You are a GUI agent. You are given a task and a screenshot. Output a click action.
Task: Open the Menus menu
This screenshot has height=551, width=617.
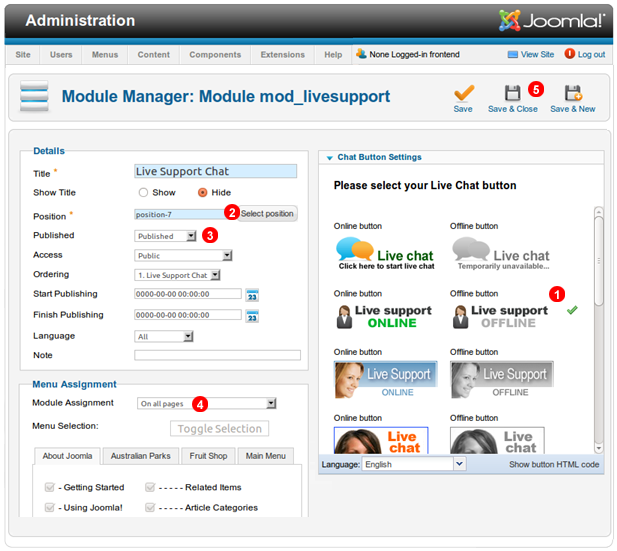(105, 55)
